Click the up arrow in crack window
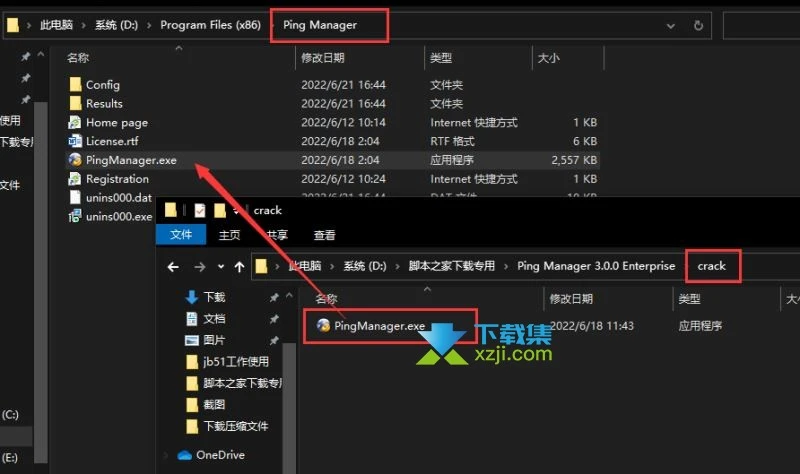800x474 pixels. 239,266
